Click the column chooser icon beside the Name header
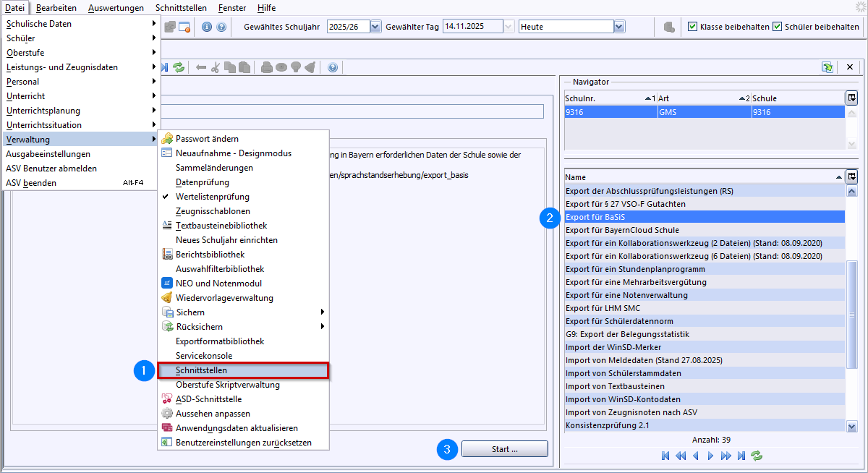Viewport: 868px width, 473px height. click(x=851, y=176)
